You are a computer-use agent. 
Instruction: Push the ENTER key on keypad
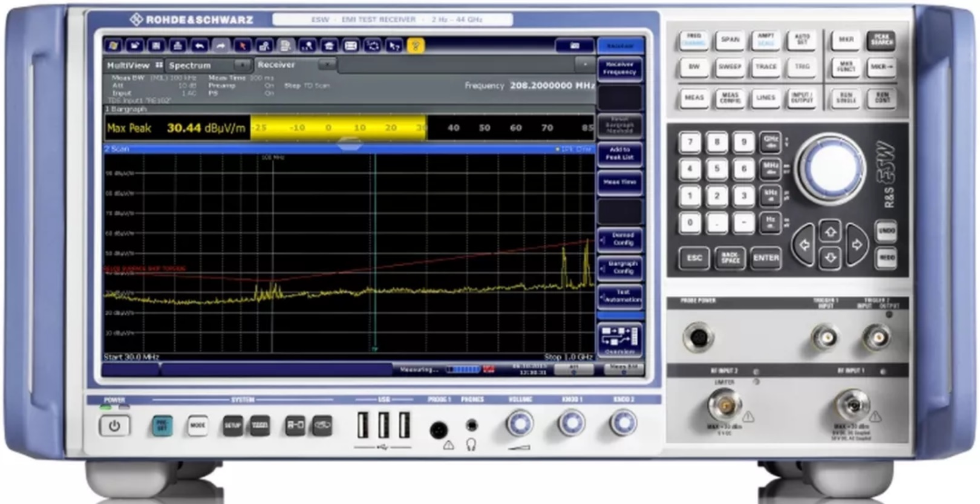[x=766, y=258]
